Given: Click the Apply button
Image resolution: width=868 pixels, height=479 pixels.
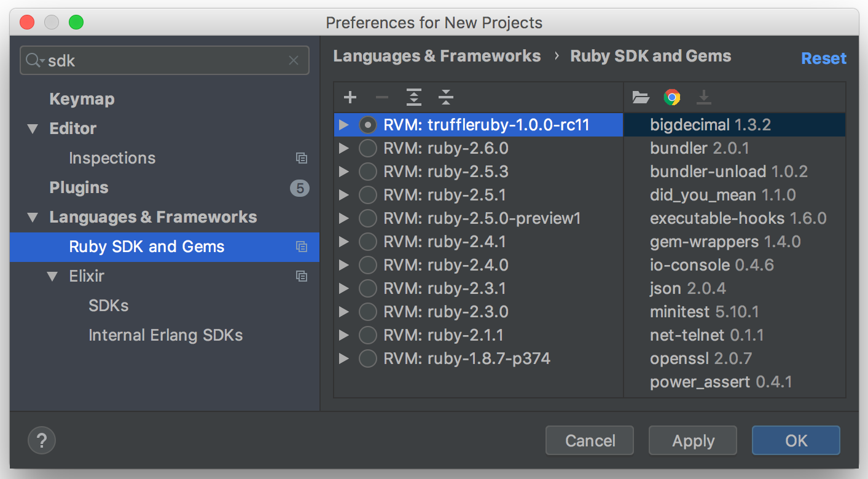Looking at the screenshot, I should tap(693, 440).
